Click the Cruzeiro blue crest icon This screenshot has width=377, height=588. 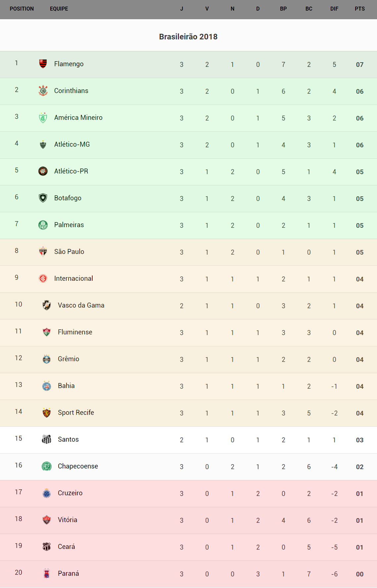(x=47, y=493)
